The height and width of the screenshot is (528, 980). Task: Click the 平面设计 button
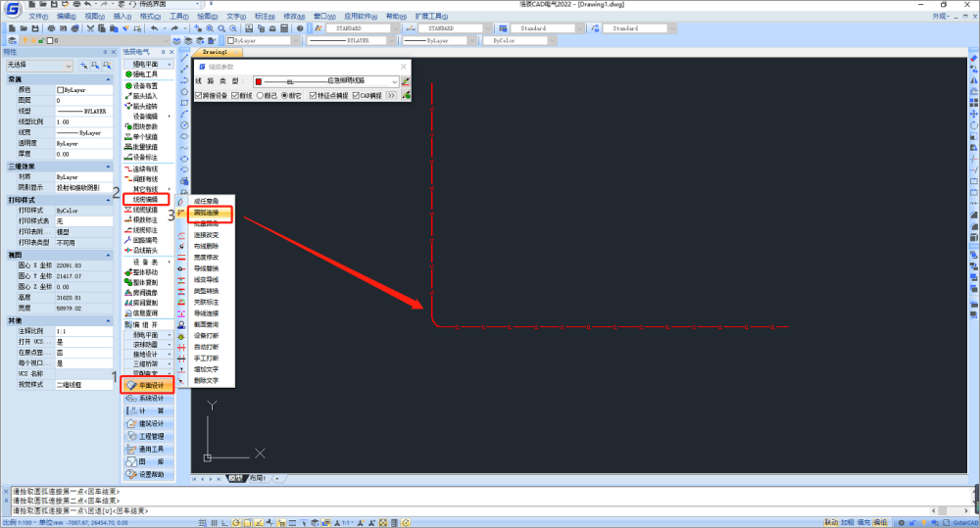click(150, 386)
